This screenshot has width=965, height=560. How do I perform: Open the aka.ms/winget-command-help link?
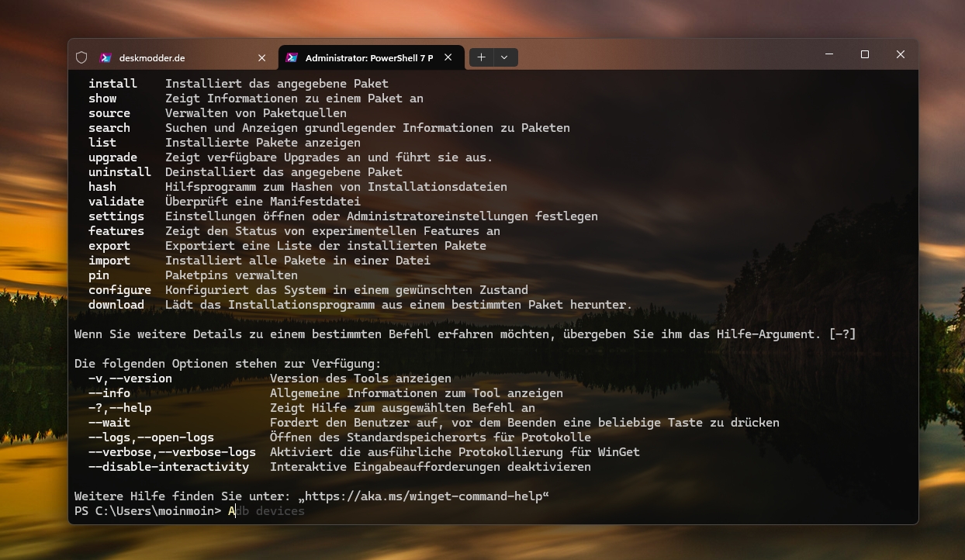coord(423,496)
